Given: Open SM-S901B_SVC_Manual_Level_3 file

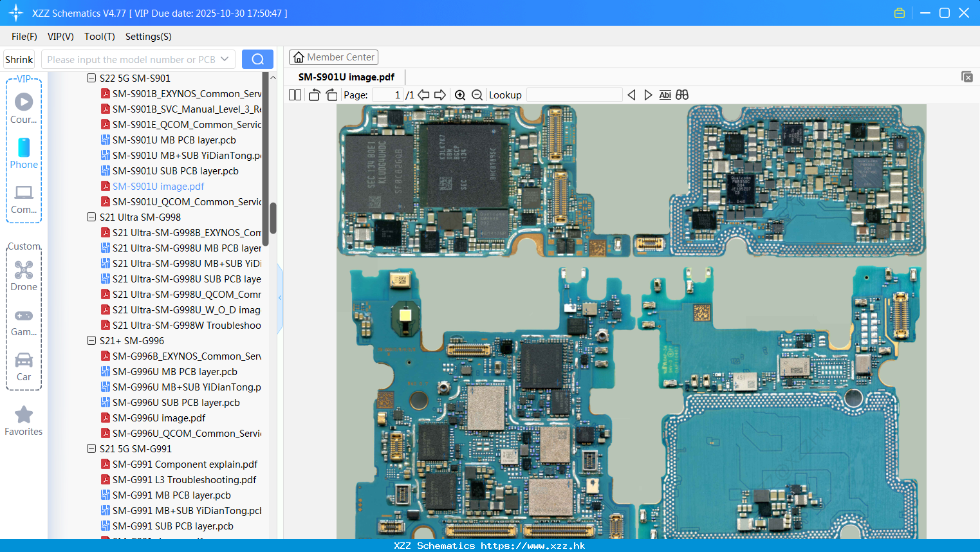Looking at the screenshot, I should [x=187, y=109].
